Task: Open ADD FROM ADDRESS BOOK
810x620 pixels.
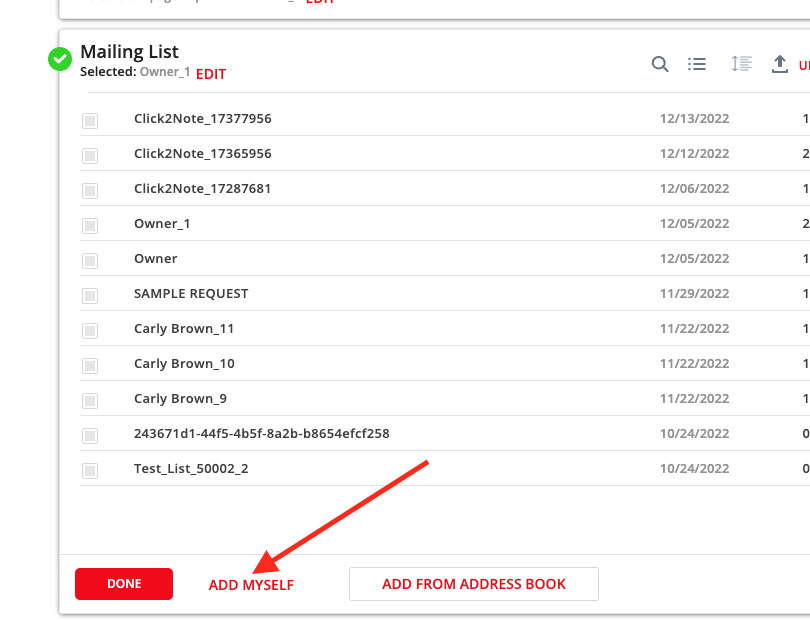Action: coord(474,584)
